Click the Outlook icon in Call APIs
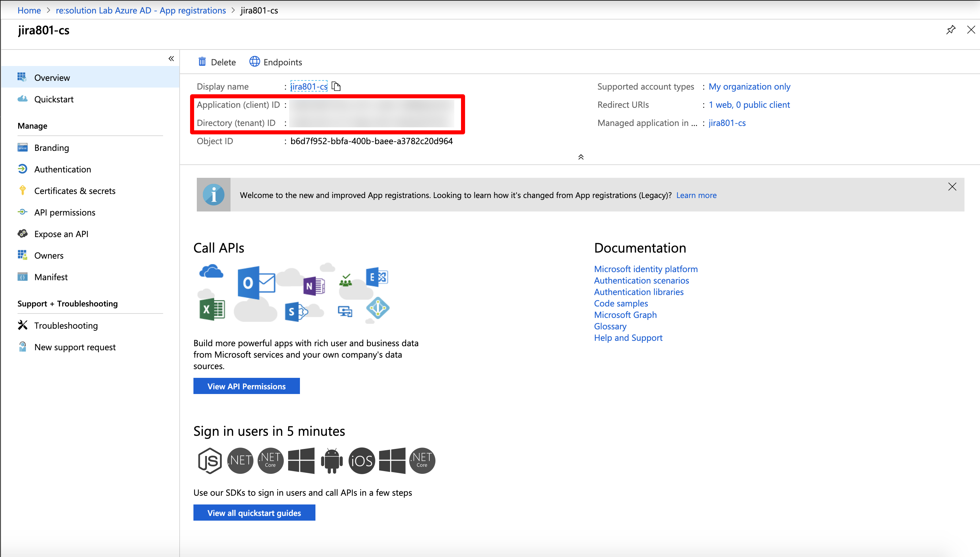Viewport: 980px width, 557px height. [x=256, y=283]
